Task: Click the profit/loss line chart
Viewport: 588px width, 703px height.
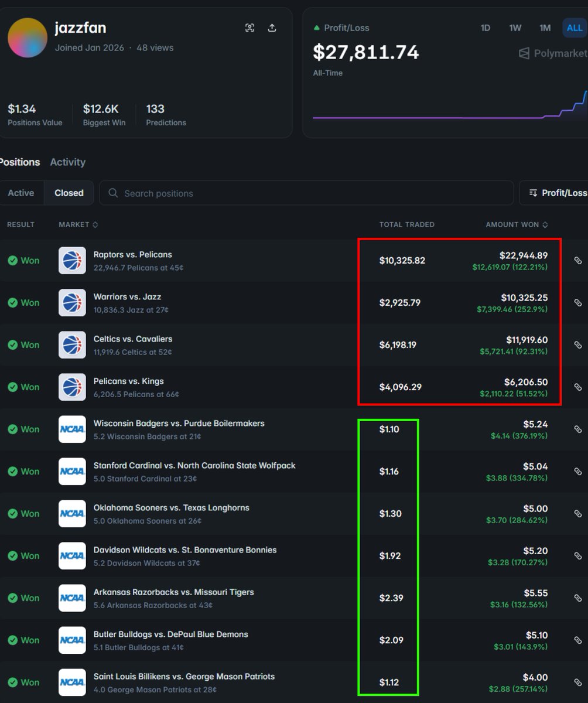Action: click(450, 104)
